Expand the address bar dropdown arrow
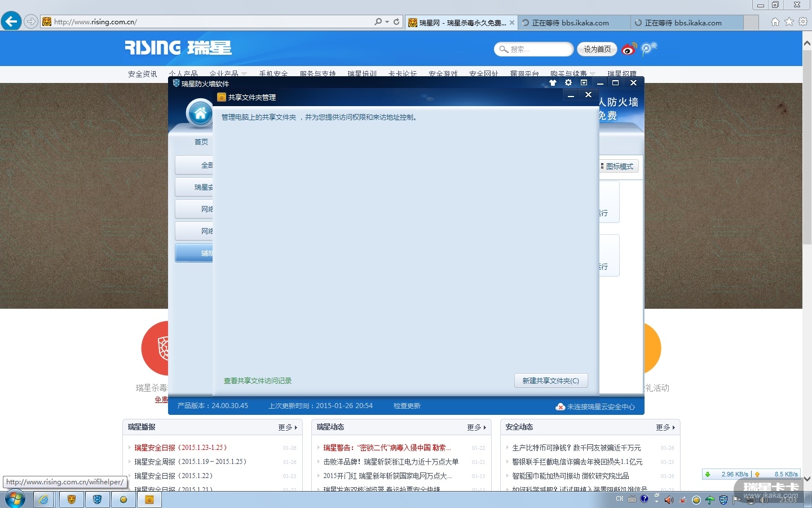Viewport: 812px width, 508px height. point(387,22)
